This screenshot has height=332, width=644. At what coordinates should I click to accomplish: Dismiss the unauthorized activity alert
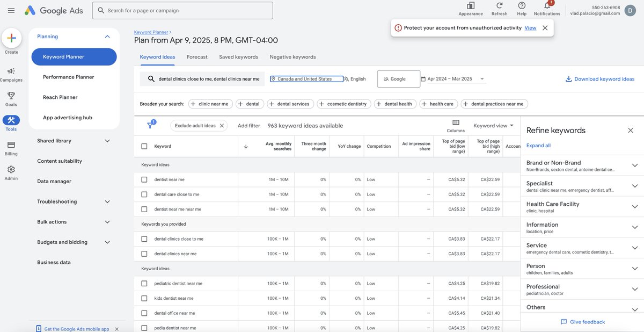coord(545,28)
